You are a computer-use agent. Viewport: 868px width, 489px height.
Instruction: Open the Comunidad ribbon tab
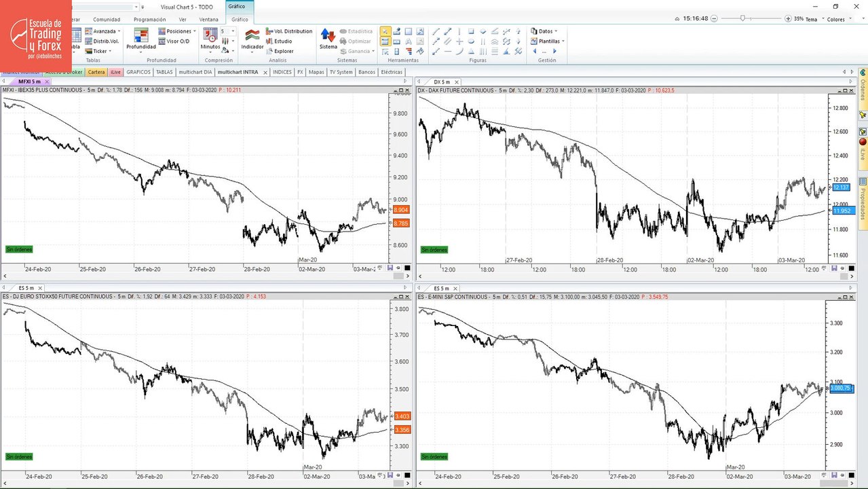(107, 20)
